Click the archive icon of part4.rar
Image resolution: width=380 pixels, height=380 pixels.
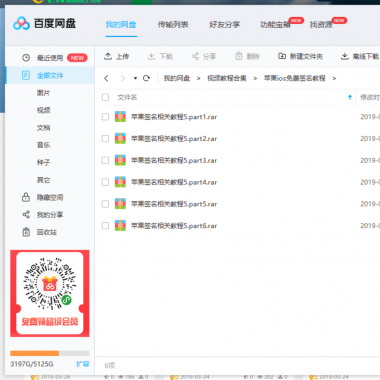(x=120, y=182)
